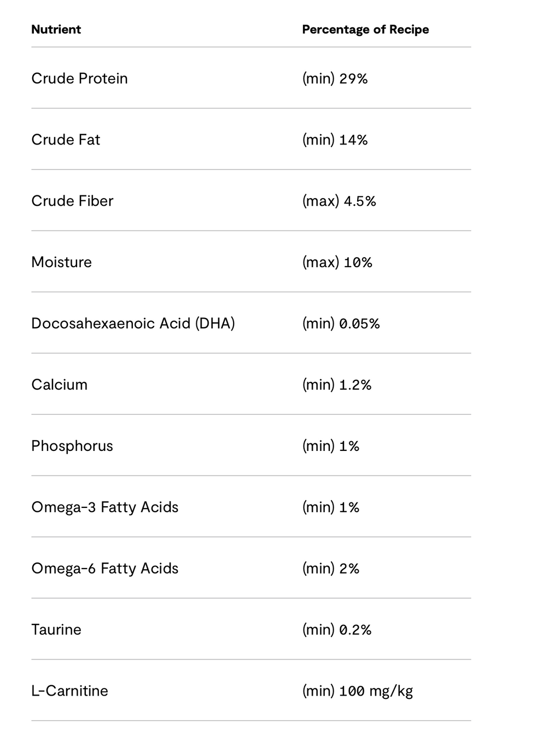Screen dimensions: 560x729
Task: Click the (min) 100 mg/kg value
Action: (358, 691)
